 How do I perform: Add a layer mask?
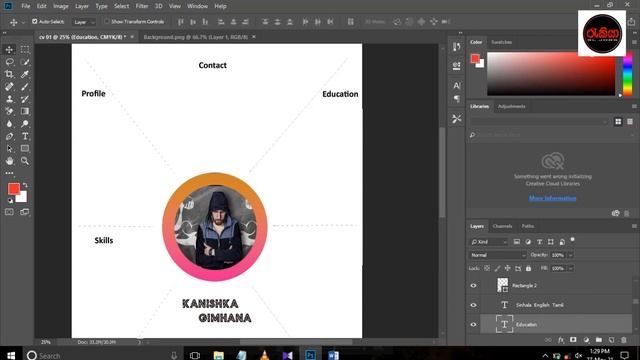coord(573,340)
